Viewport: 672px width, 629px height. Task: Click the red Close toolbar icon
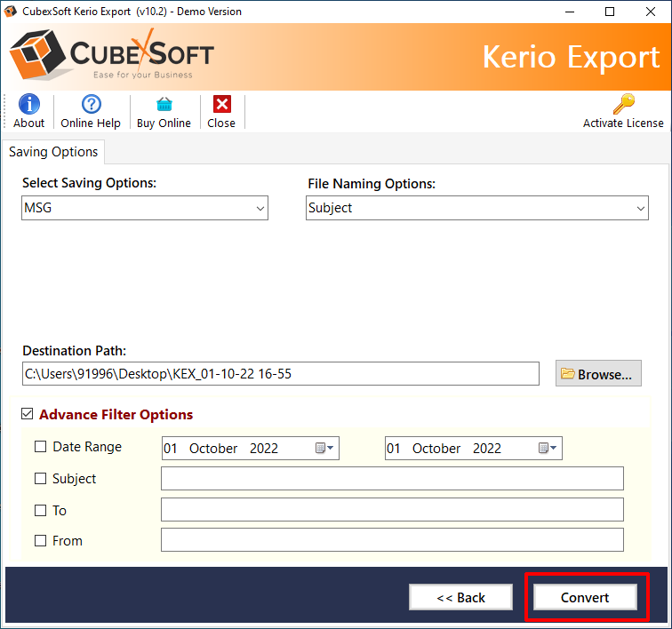[222, 104]
